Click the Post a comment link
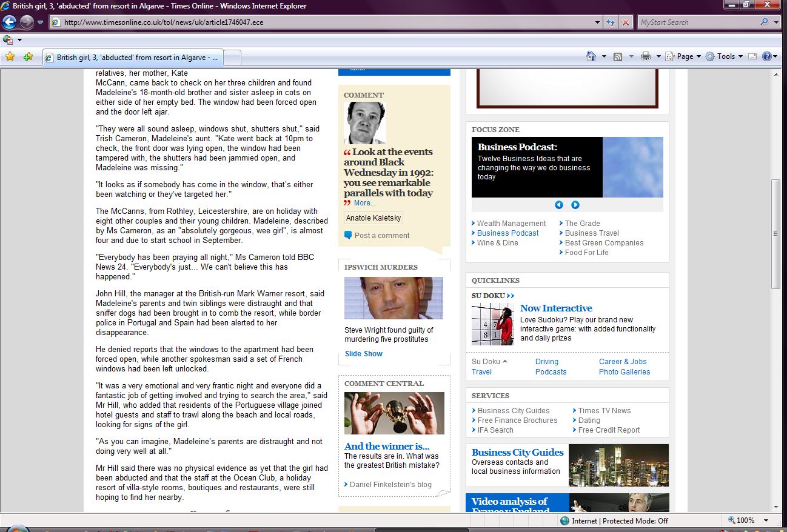This screenshot has width=787, height=532. [382, 236]
